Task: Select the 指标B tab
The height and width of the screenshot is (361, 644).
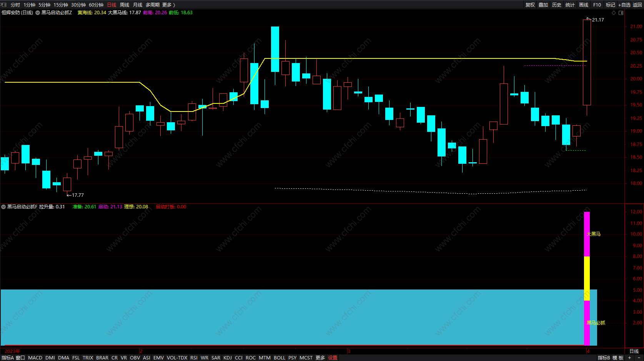Action: 604,358
